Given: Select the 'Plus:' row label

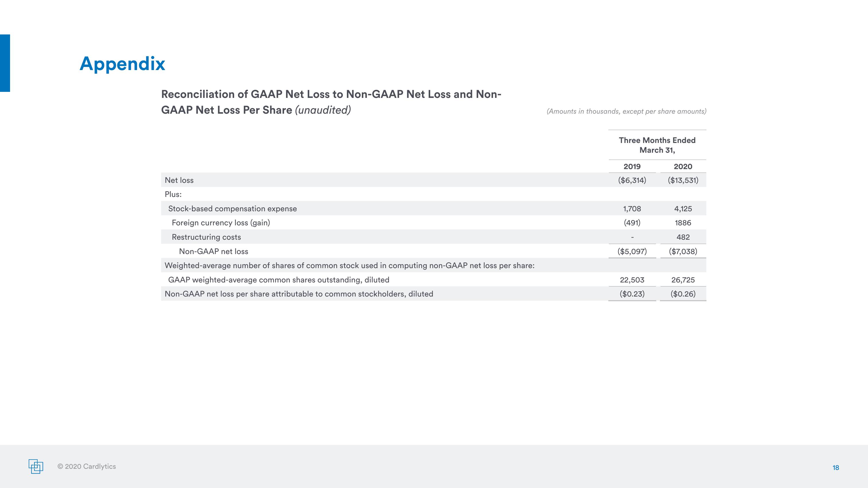Looking at the screenshot, I should 173,194.
